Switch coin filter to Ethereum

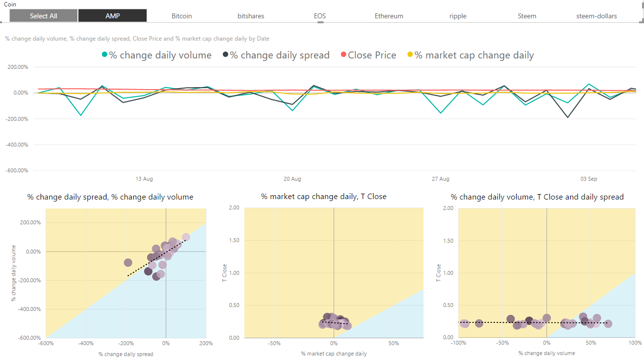click(x=389, y=16)
